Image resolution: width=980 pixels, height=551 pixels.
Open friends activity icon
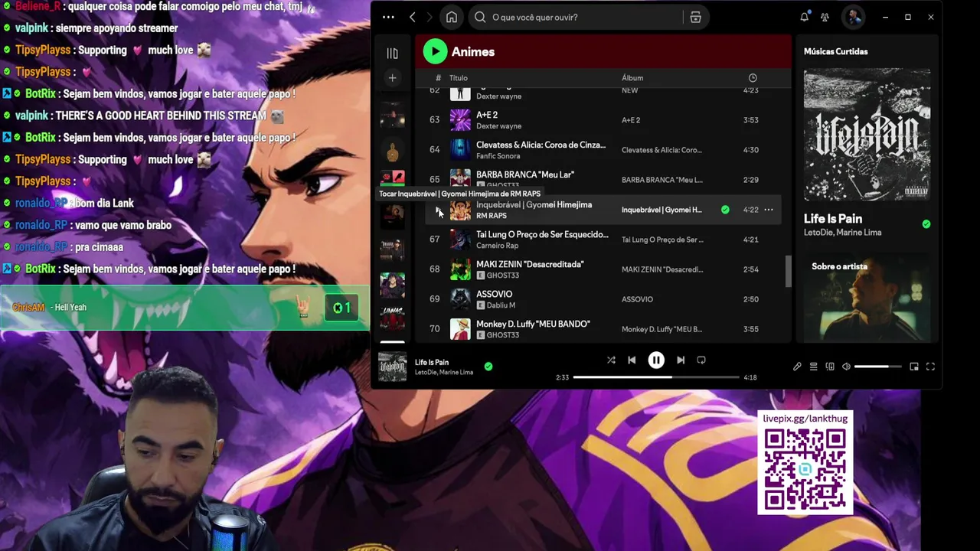coord(825,17)
